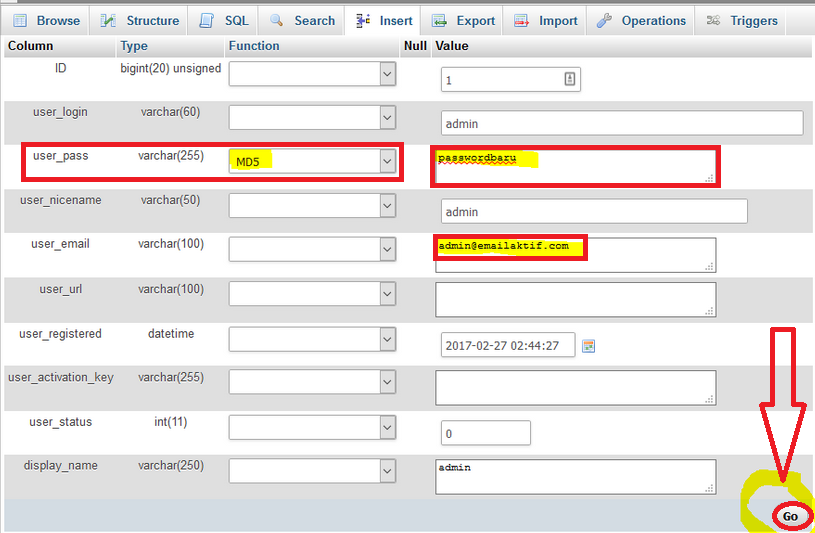Click the Null column header
Viewport: 815px width, 533px height.
coord(415,46)
